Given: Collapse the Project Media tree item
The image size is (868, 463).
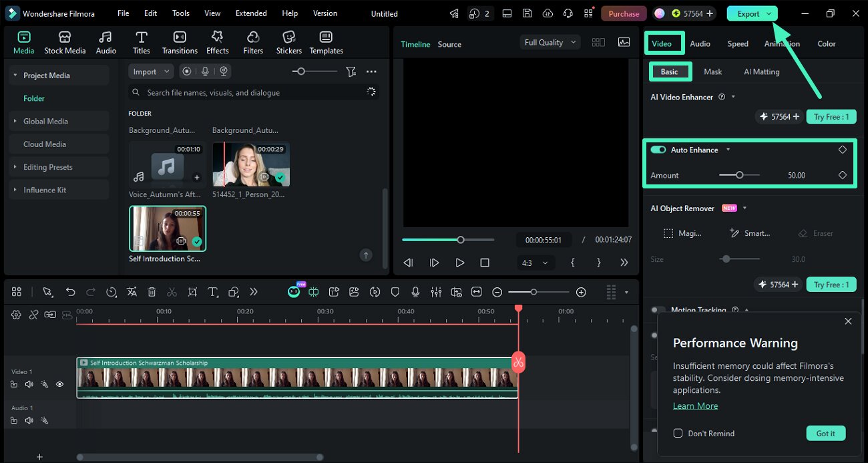Looking at the screenshot, I should coord(15,75).
